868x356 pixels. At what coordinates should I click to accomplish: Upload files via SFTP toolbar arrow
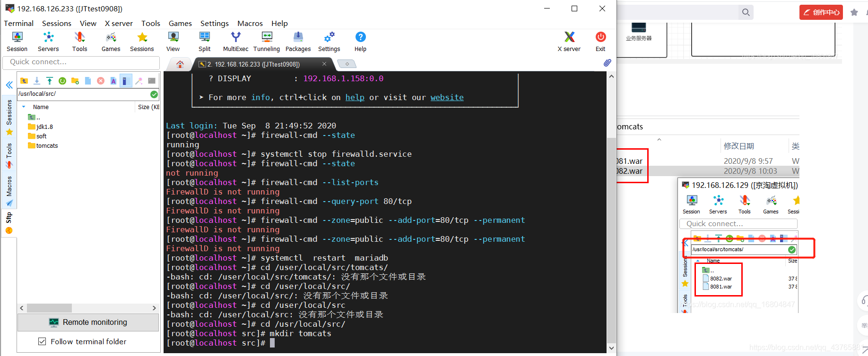point(49,81)
